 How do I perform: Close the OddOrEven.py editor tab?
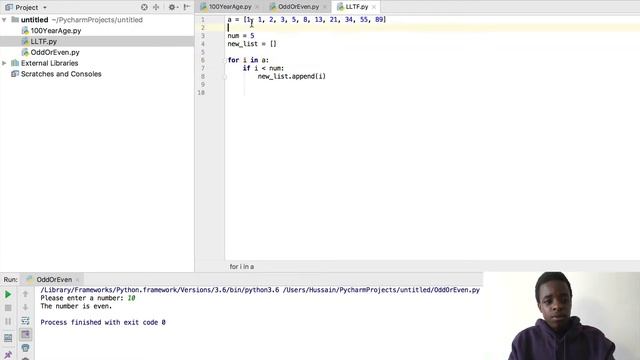[x=325, y=7]
